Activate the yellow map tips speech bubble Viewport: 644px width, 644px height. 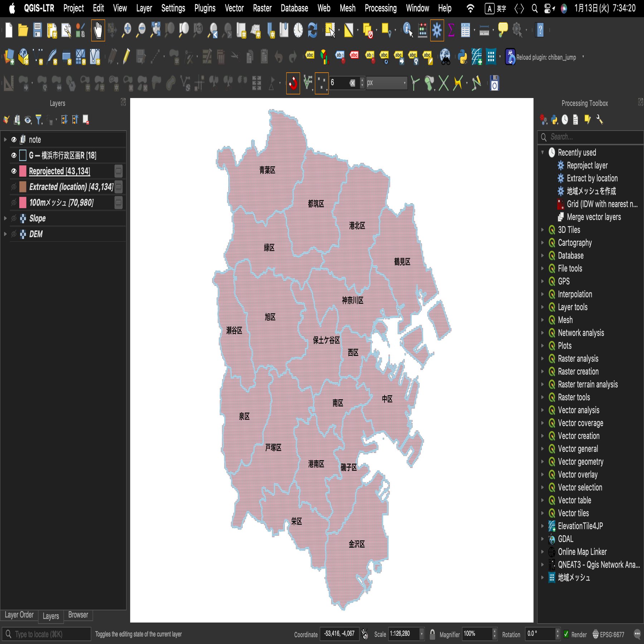(x=503, y=29)
